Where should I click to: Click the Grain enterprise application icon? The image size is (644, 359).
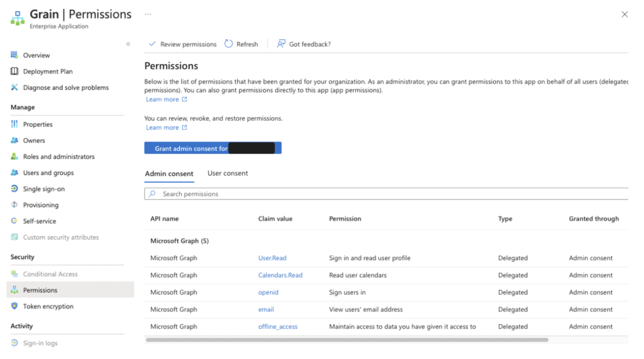pos(18,18)
